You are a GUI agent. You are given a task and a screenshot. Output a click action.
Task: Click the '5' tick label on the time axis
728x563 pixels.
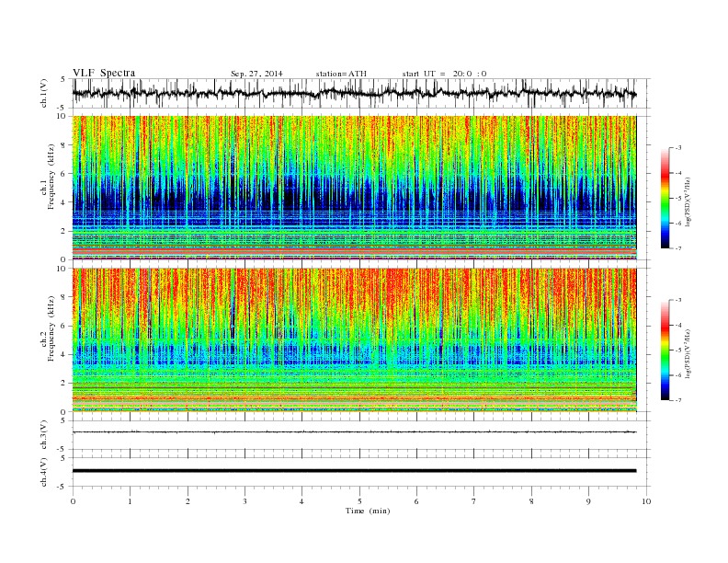359,501
